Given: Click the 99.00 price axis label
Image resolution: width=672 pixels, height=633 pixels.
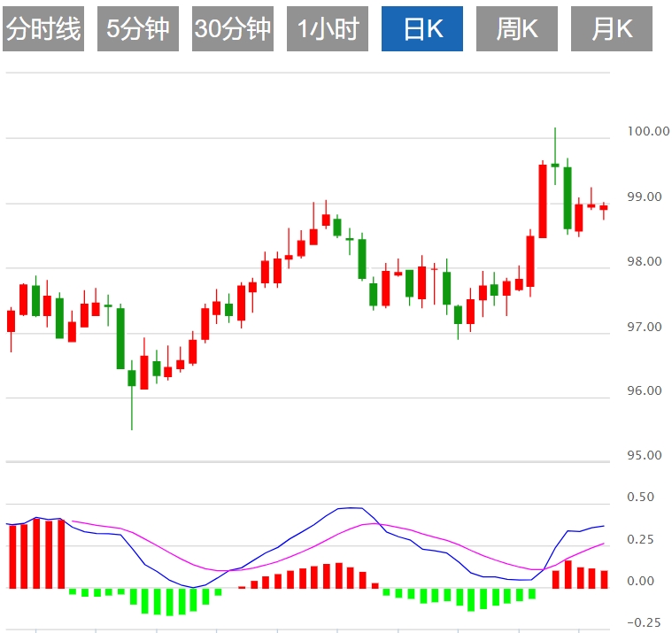Looking at the screenshot, I should (645, 197).
